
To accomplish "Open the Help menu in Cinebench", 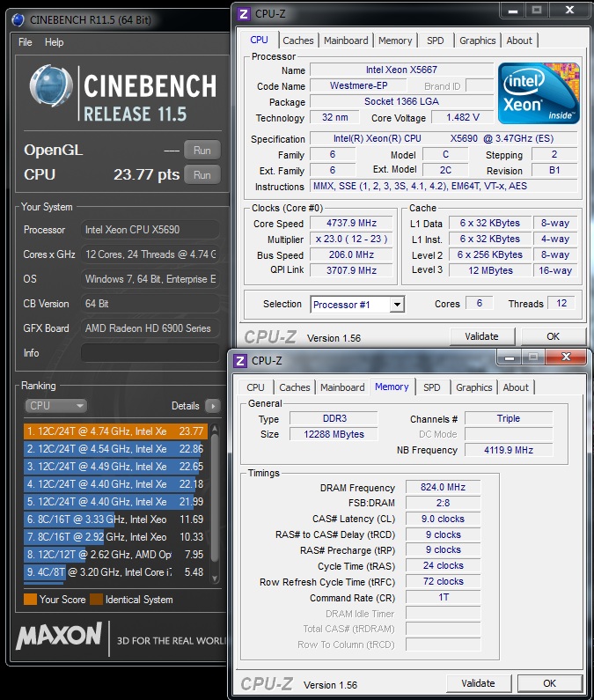I will pyautogui.click(x=54, y=42).
